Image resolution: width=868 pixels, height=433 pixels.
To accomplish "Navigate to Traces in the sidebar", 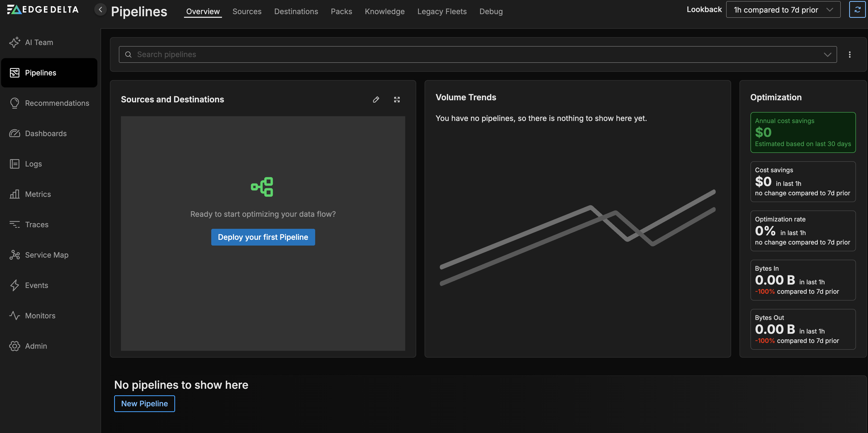I will click(37, 224).
